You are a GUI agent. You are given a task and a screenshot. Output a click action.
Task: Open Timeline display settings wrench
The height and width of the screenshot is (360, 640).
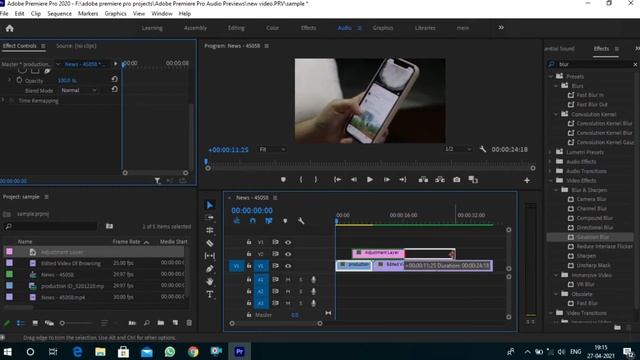click(x=301, y=221)
